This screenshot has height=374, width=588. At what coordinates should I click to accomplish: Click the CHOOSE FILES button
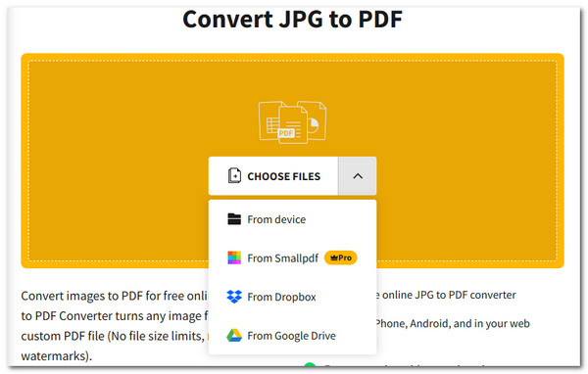pos(273,176)
